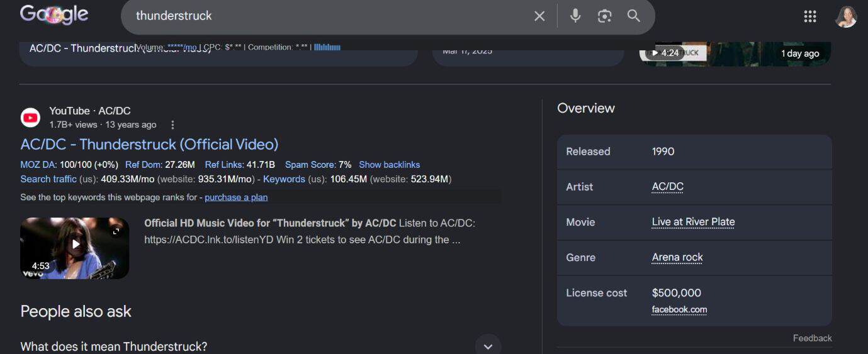Open AC/DC artist link in Overview
868x354 pixels.
point(667,187)
